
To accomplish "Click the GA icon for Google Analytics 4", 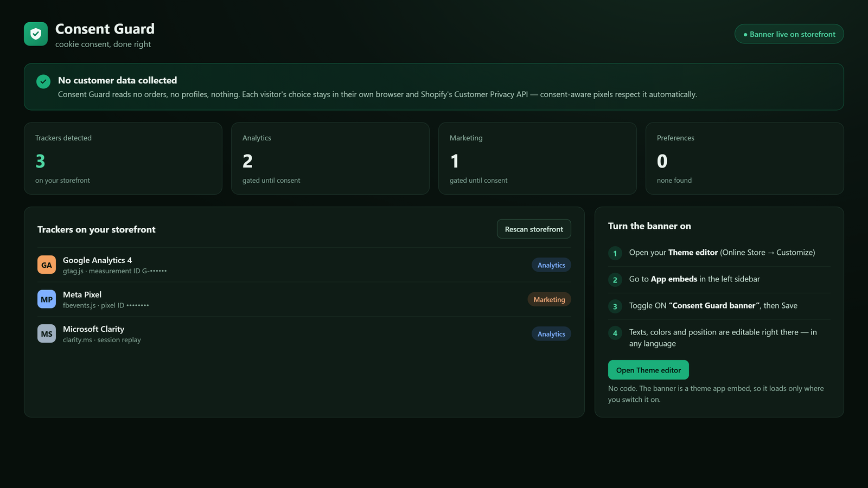I will point(47,265).
